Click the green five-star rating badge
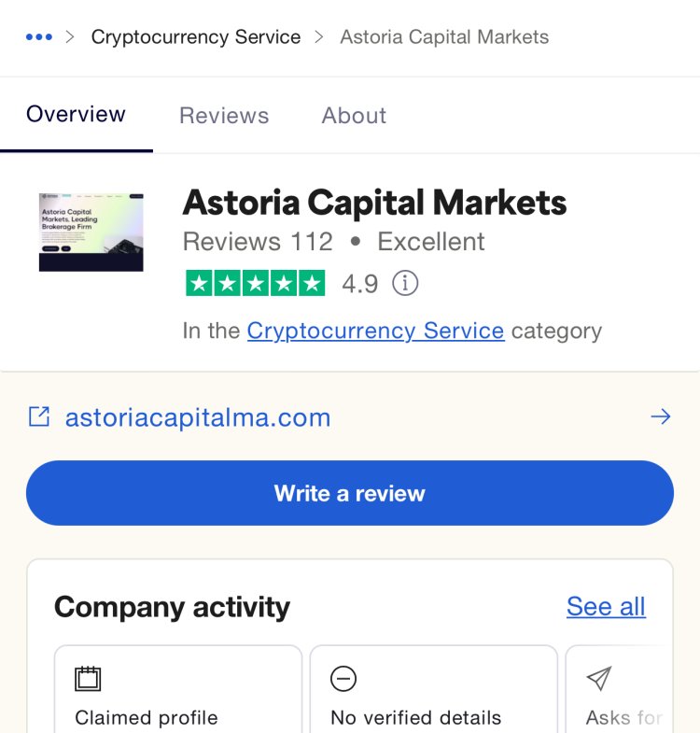Screen dimensions: 700x733 (x=255, y=283)
